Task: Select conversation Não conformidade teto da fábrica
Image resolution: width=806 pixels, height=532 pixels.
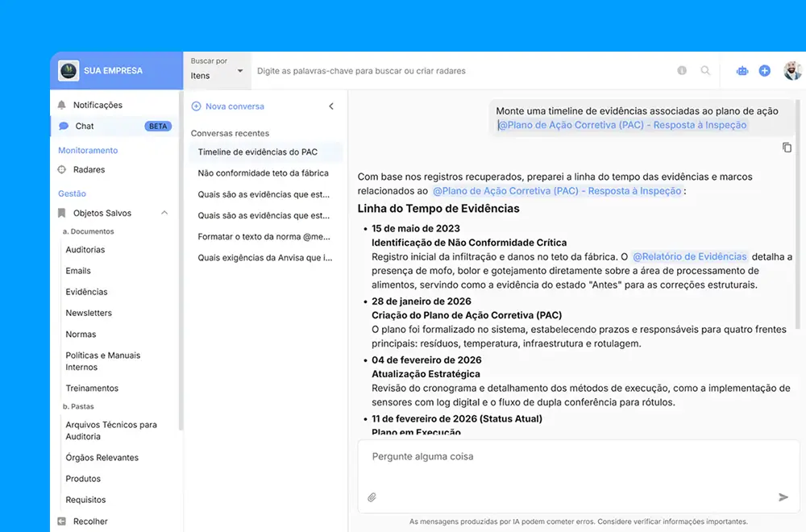Action: [x=265, y=173]
